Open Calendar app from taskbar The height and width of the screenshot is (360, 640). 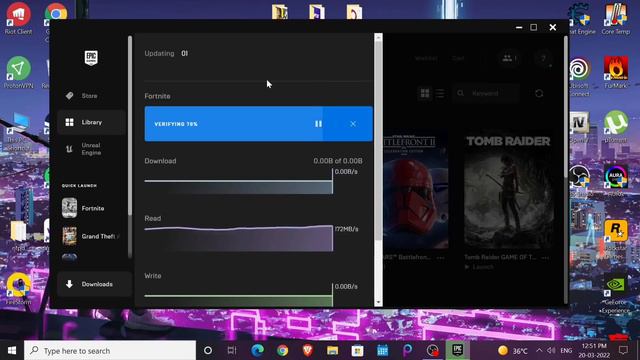pyautogui.click(x=382, y=351)
